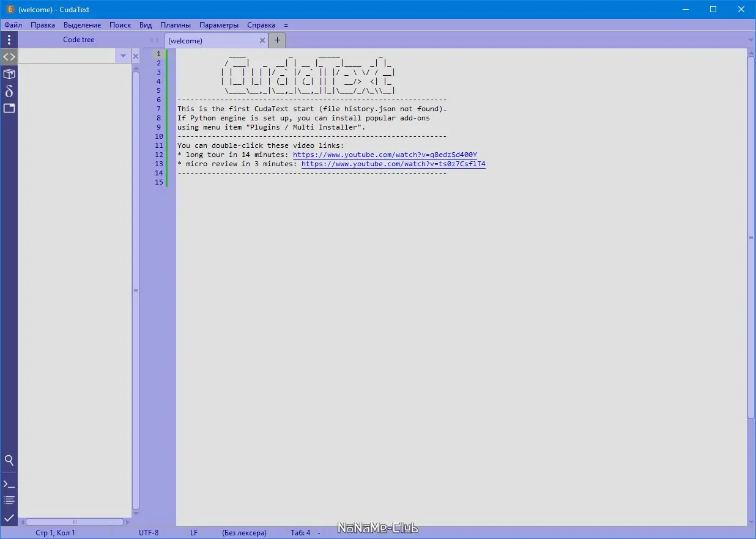
Task: Click the code tree vertical scrollbar
Action: (136, 290)
